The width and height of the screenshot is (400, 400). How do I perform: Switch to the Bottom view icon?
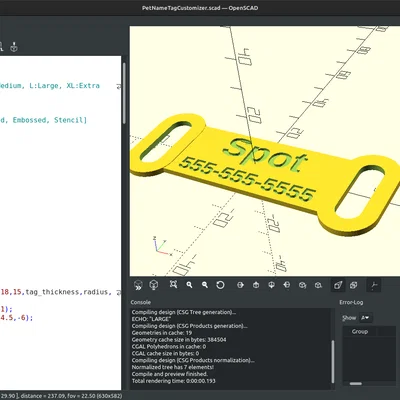(272, 285)
